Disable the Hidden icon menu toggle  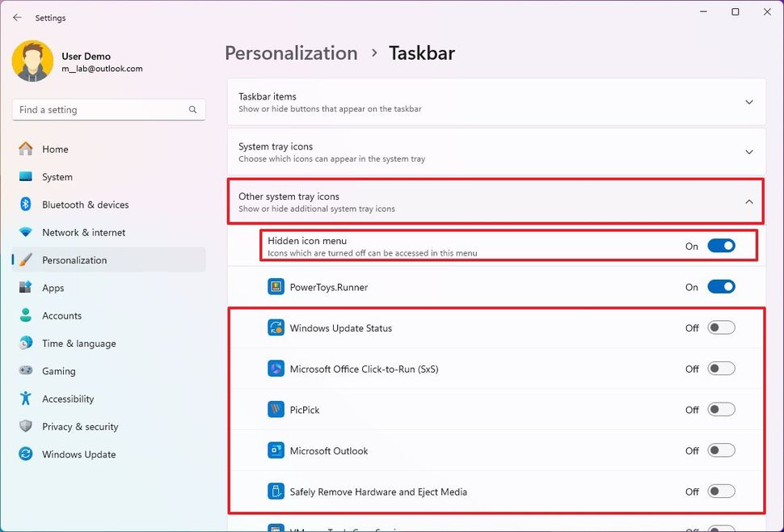click(722, 246)
